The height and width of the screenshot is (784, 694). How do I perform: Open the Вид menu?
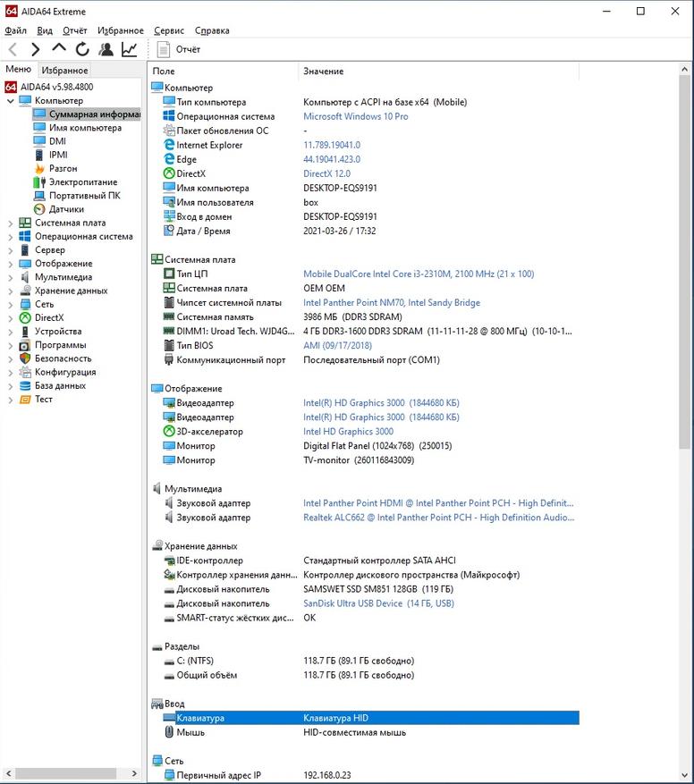tap(45, 30)
